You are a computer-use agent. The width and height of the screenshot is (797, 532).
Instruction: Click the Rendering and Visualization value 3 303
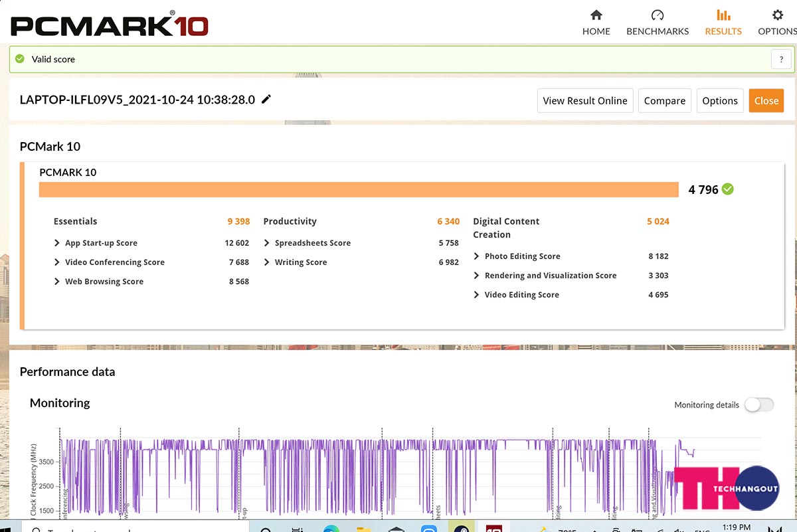pos(659,276)
